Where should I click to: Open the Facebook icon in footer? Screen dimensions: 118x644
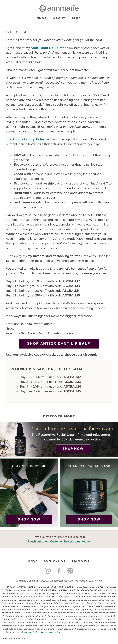point(59,570)
